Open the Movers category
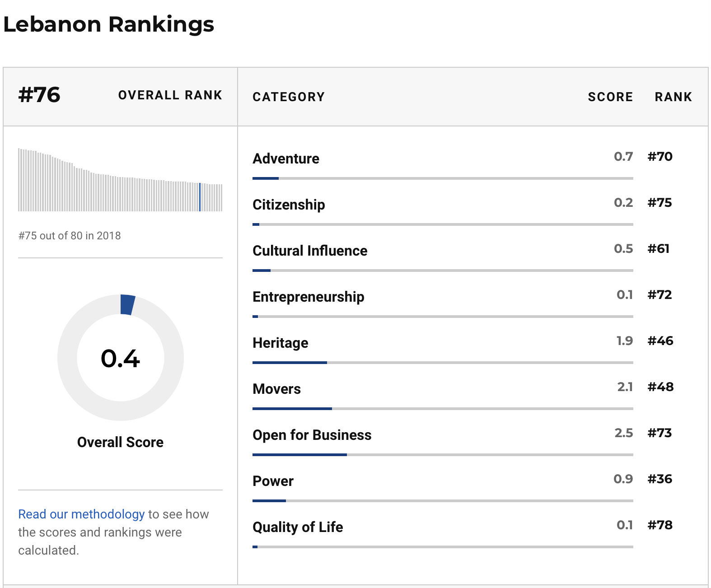 [x=277, y=389]
